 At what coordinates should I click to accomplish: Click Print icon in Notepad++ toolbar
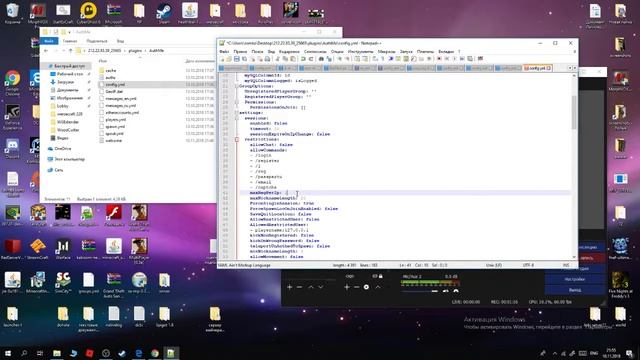[x=267, y=59]
